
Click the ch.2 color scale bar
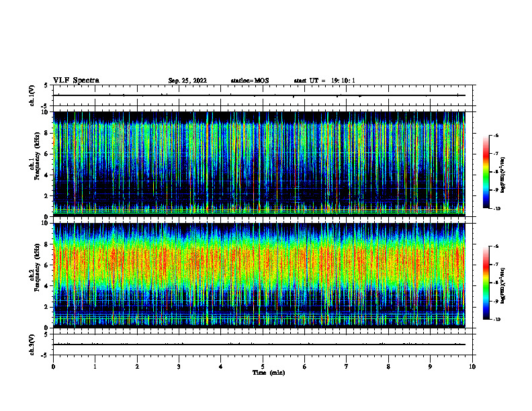pos(486,283)
